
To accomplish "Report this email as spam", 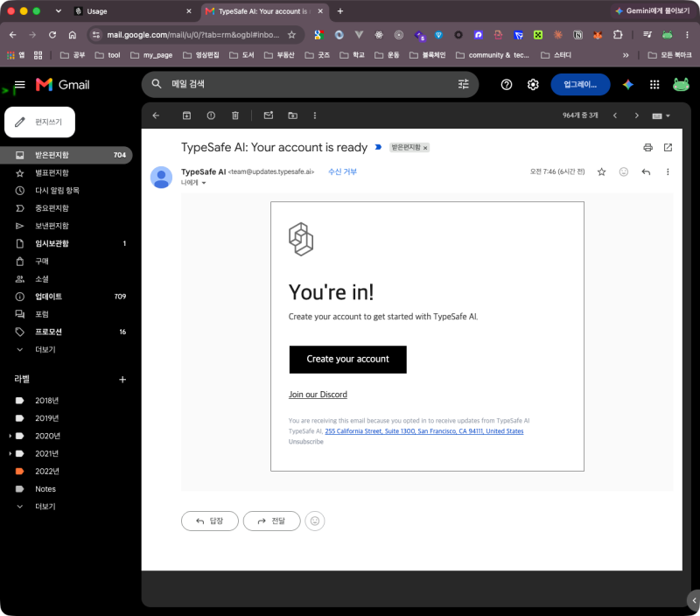I will click(211, 115).
